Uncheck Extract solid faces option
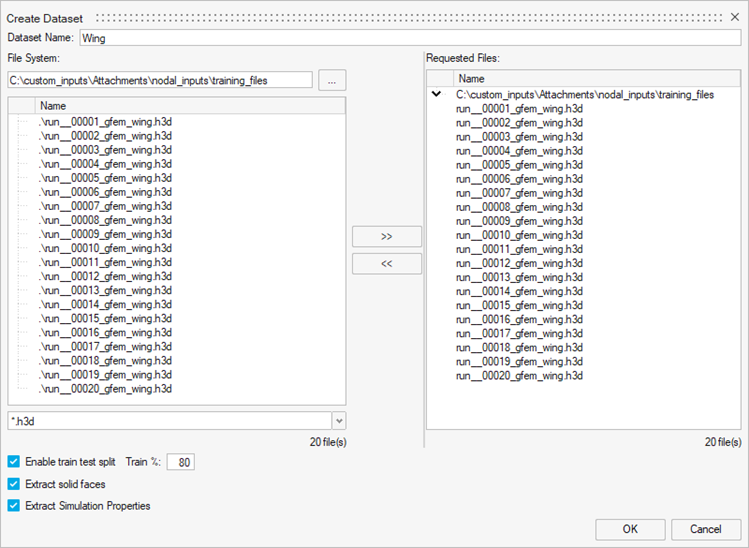749x548 pixels. click(14, 484)
